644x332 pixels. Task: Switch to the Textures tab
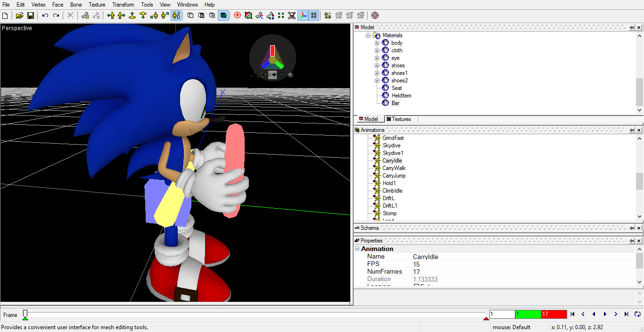click(x=399, y=119)
